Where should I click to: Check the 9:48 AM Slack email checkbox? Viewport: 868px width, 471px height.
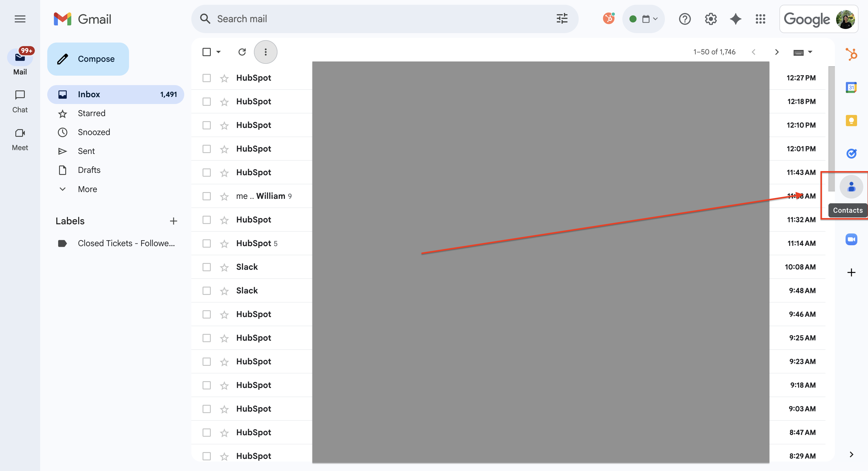point(207,290)
